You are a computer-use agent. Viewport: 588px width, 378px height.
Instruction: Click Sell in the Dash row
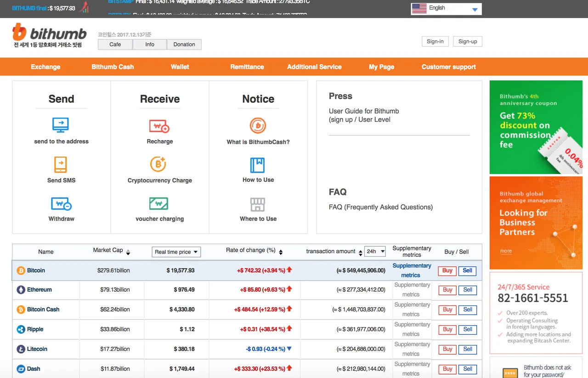point(468,369)
